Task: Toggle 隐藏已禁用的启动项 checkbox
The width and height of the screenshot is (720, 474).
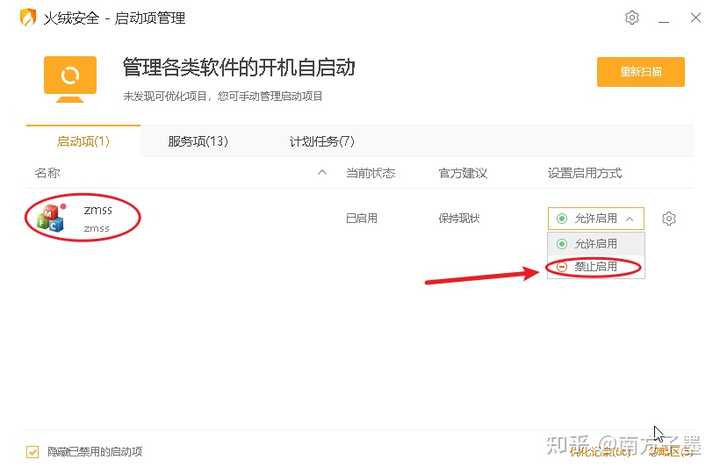Action: [x=32, y=452]
